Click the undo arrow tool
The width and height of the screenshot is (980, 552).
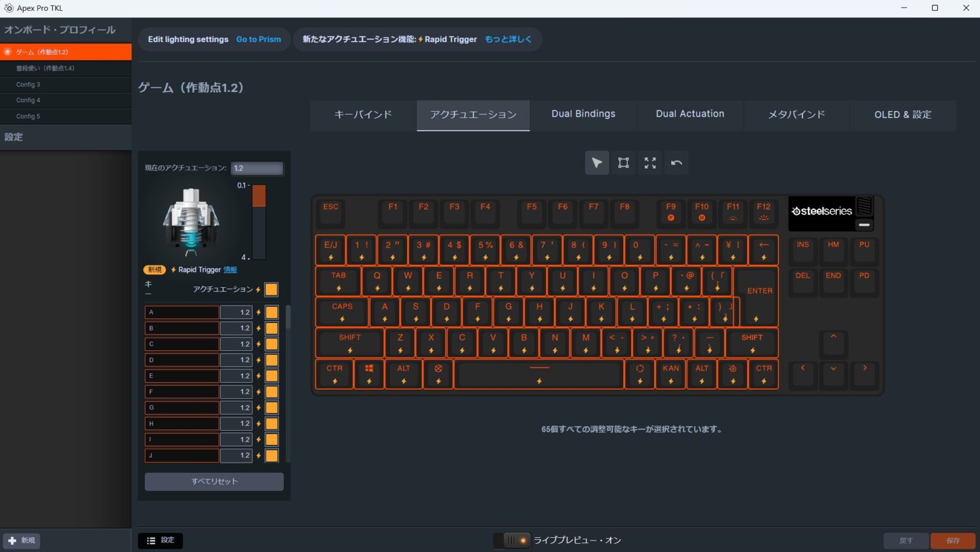pyautogui.click(x=677, y=163)
